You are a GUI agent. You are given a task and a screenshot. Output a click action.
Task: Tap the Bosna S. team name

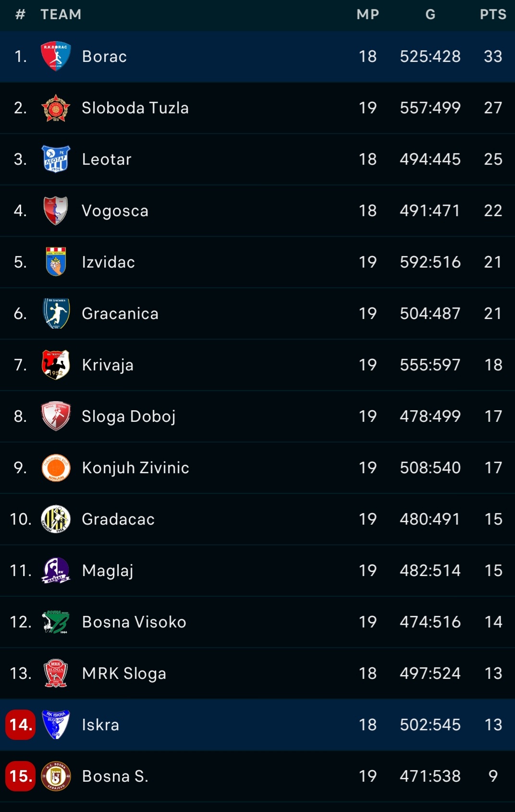pyautogui.click(x=115, y=776)
